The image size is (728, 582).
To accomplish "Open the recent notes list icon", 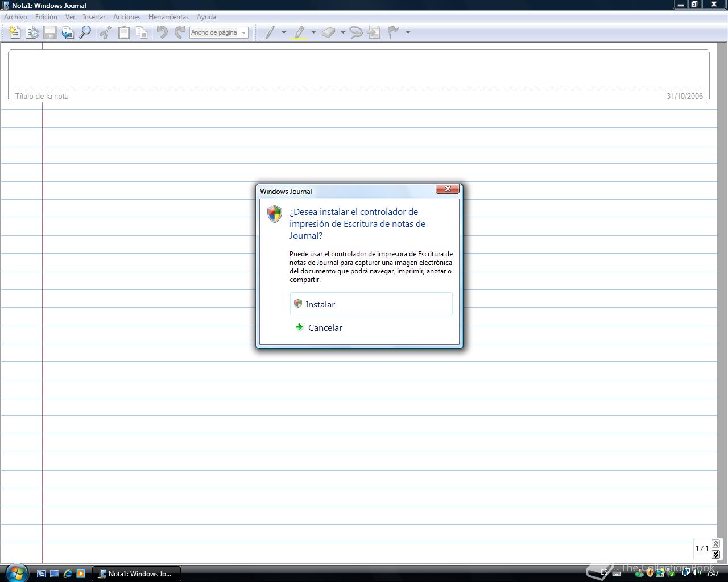I will tap(32, 32).
